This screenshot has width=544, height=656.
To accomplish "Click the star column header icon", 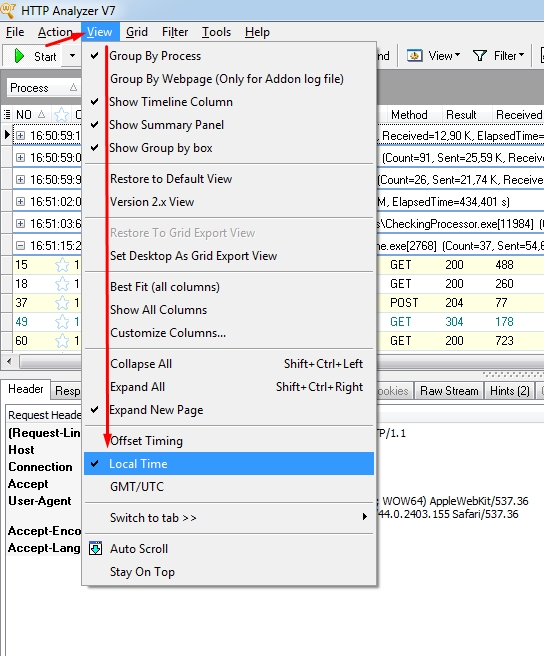I will (62, 114).
